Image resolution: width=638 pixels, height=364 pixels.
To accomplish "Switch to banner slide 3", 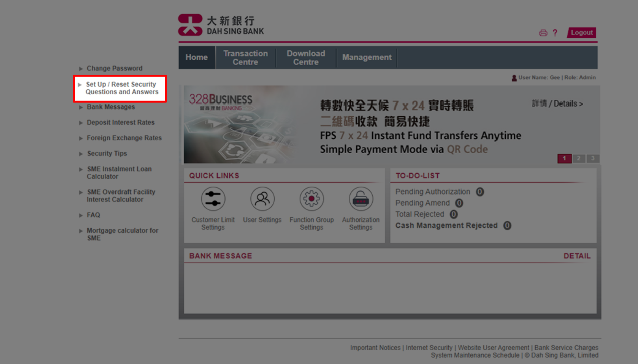I will 593,158.
